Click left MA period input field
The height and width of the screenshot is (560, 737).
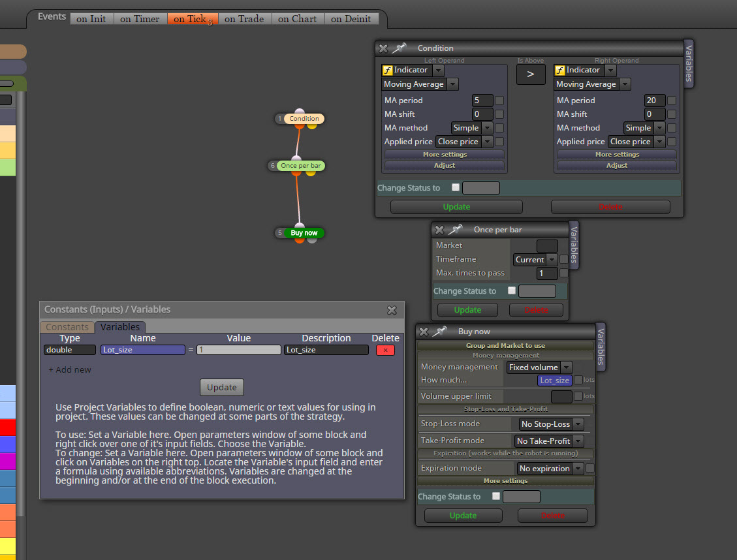[x=482, y=101]
